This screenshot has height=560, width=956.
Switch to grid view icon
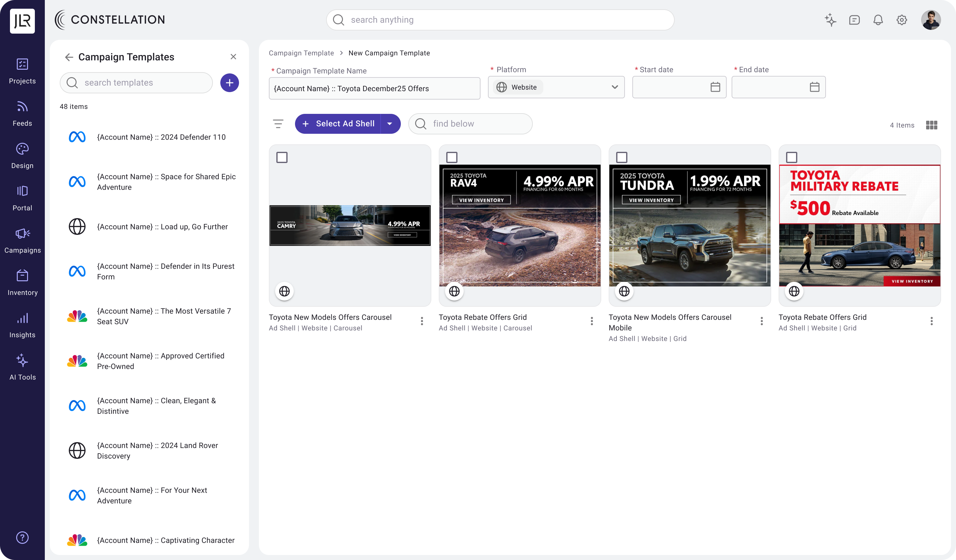click(931, 125)
